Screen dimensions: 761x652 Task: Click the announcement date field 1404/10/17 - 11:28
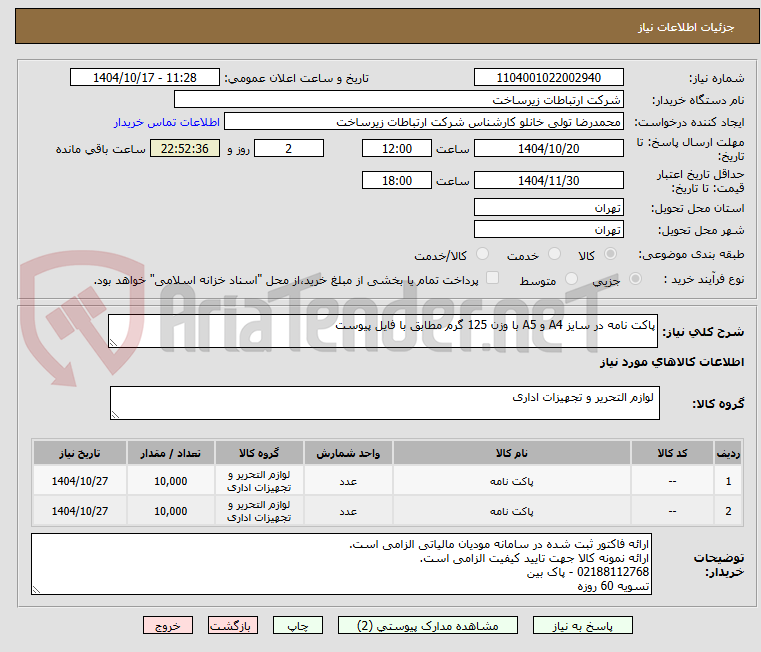[x=145, y=78]
